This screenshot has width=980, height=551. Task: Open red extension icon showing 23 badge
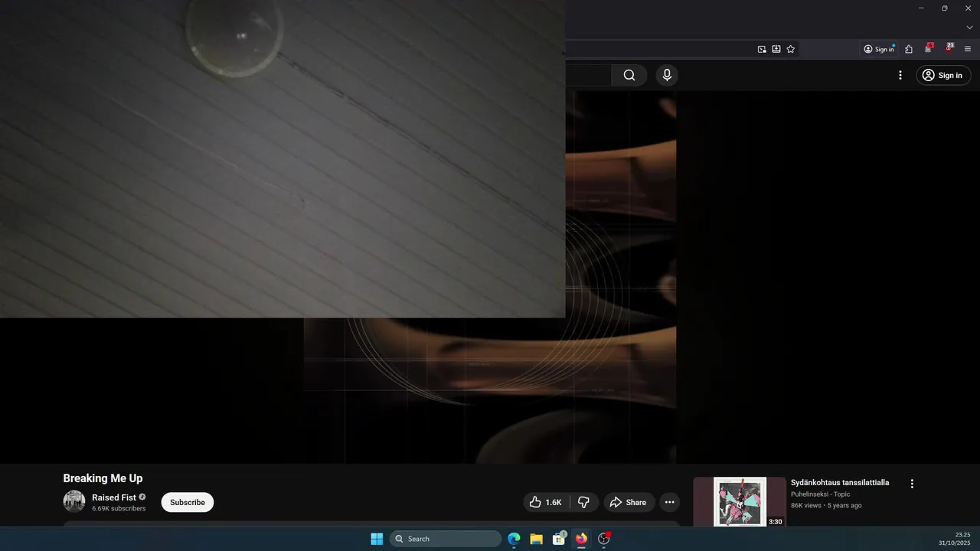tap(949, 48)
